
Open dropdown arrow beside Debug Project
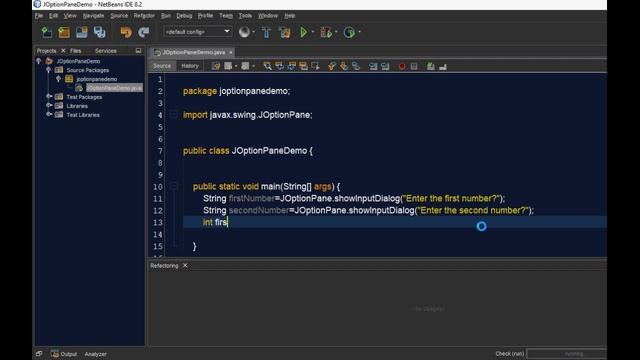(336, 32)
